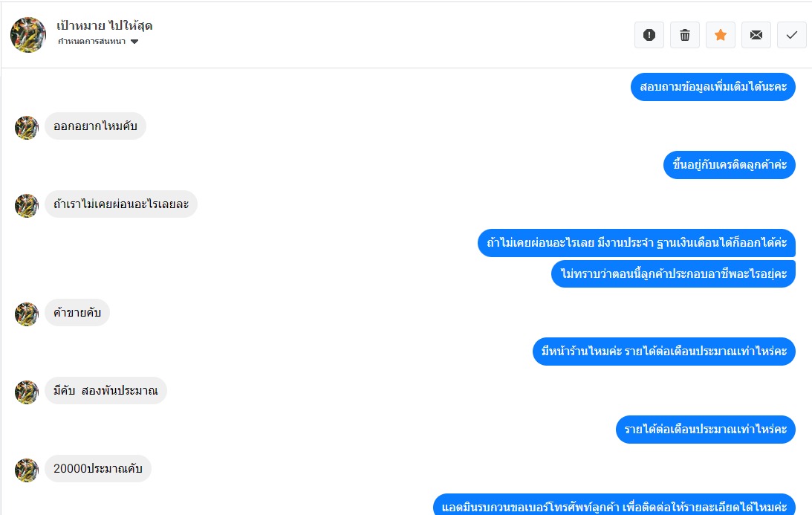Screen dimensions: 812x515
Task: Click the spam report exclamation icon
Action: point(649,35)
